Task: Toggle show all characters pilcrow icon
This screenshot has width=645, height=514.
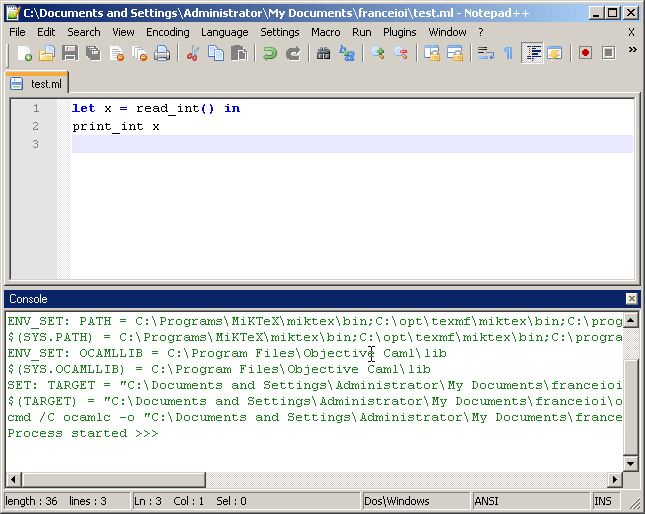Action: (x=508, y=53)
